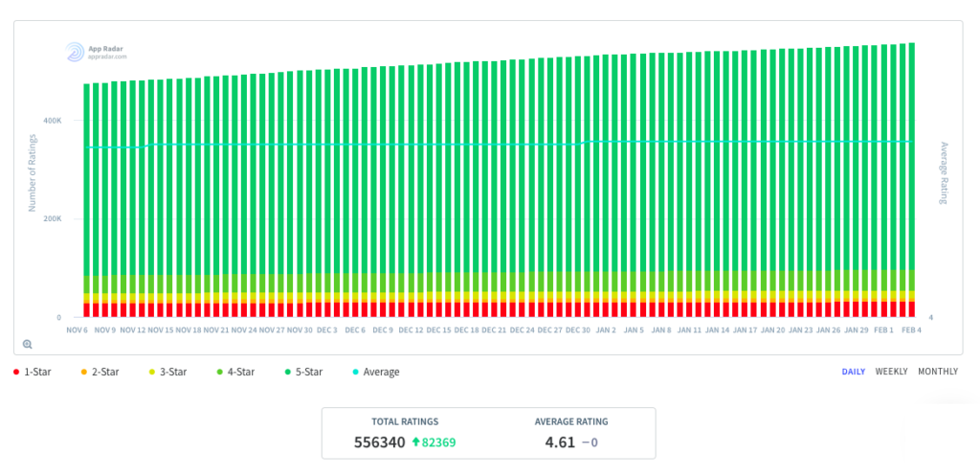
Task: Click the AVERAGE RATING heading
Action: (x=571, y=421)
